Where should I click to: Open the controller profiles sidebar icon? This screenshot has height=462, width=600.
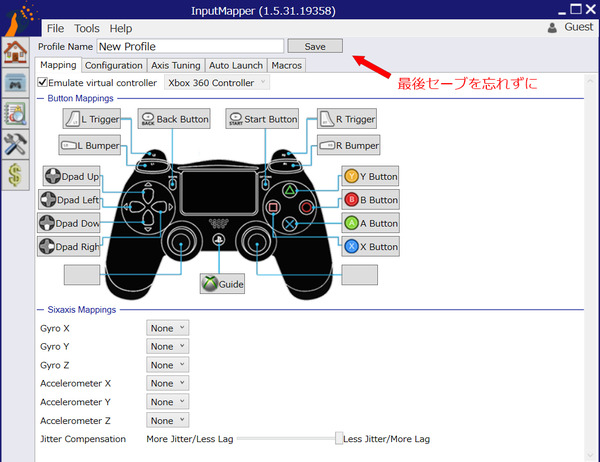click(x=15, y=83)
